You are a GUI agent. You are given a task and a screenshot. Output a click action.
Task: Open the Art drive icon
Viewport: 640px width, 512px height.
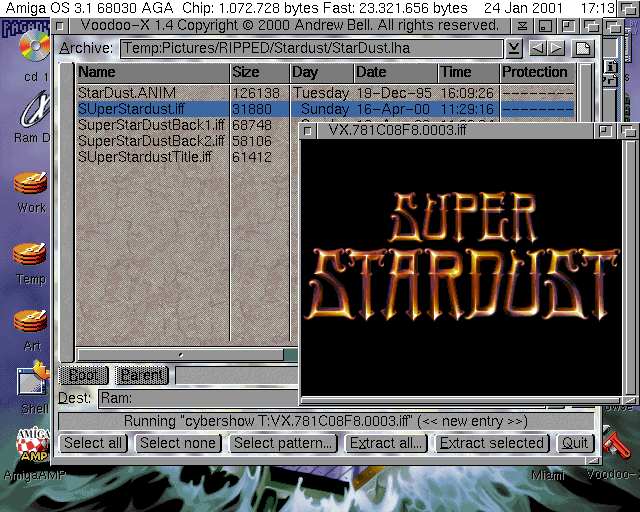tap(31, 321)
